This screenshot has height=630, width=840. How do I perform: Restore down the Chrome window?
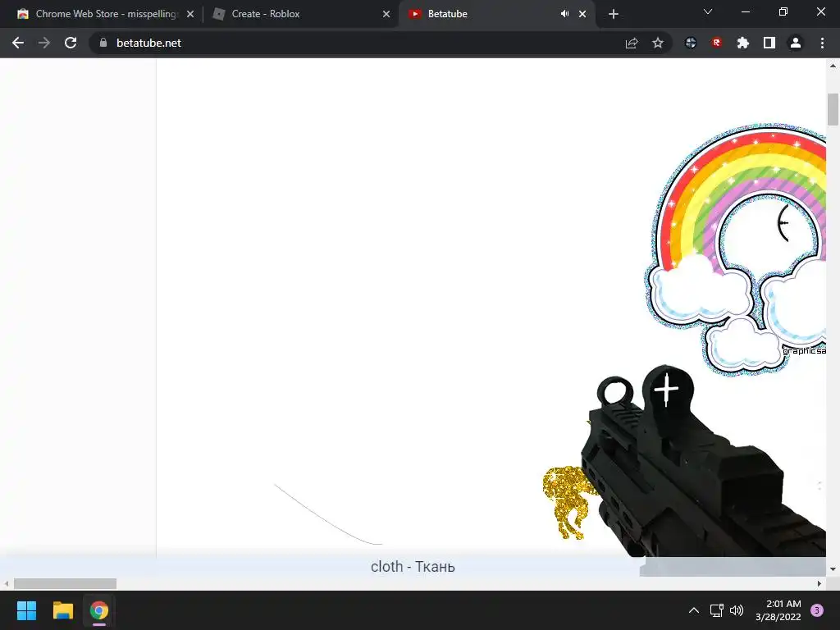tap(783, 11)
